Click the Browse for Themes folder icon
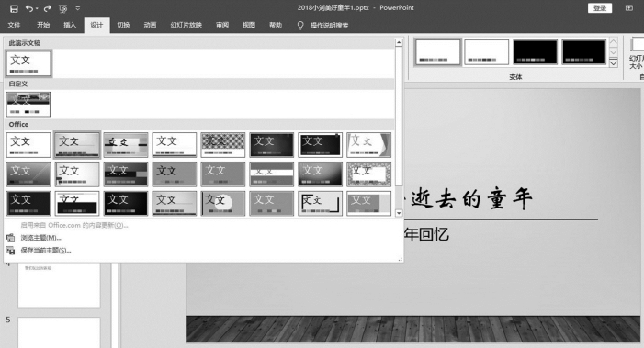 [x=11, y=238]
